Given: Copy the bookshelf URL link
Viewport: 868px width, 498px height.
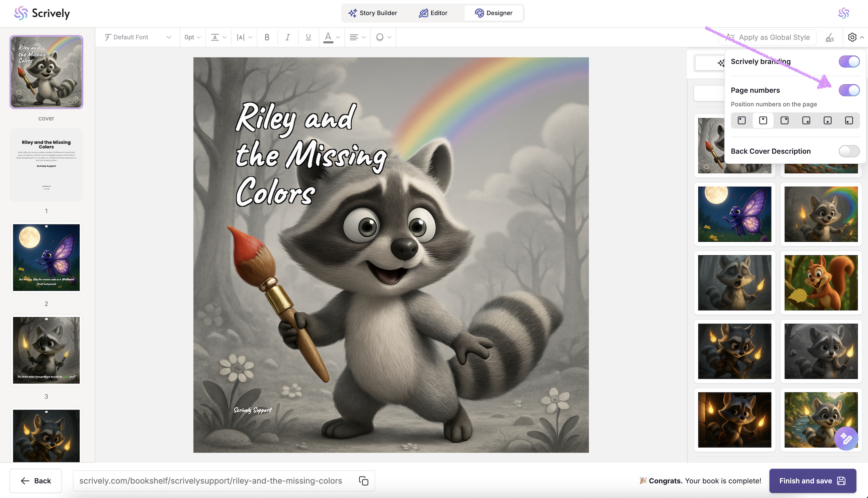Looking at the screenshot, I should tap(363, 480).
